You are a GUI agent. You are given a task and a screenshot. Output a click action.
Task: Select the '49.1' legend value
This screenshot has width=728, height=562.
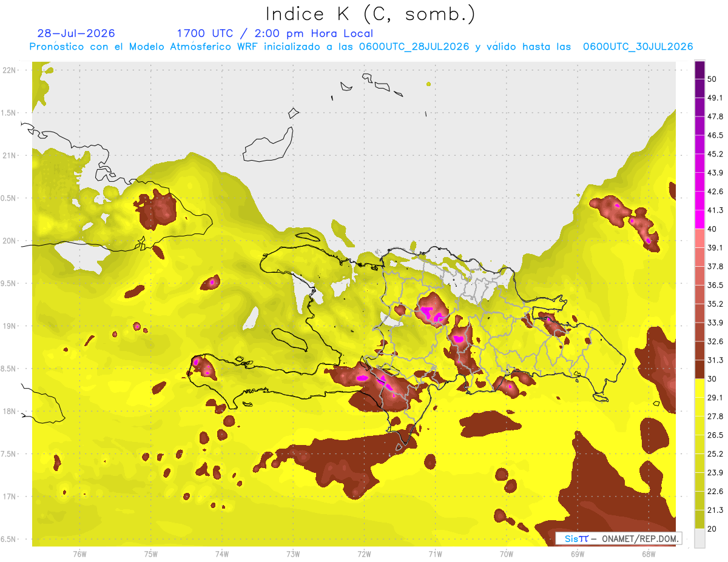pyautogui.click(x=715, y=98)
